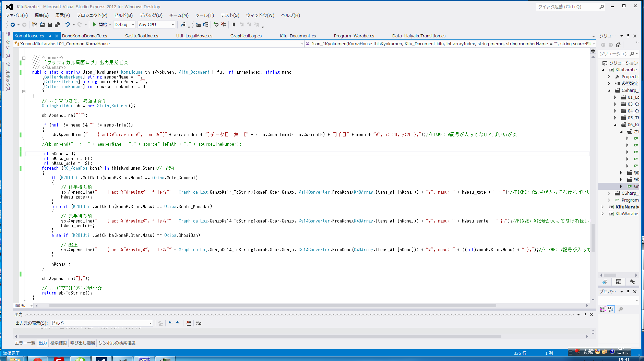Click the Undo arrow icon
This screenshot has height=361, width=644.
click(x=68, y=25)
